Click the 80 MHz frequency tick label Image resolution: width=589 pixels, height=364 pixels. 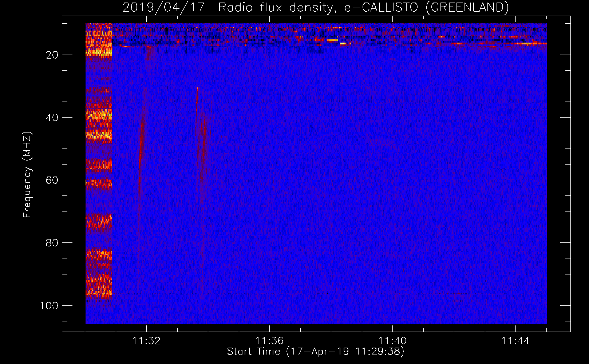(52, 243)
